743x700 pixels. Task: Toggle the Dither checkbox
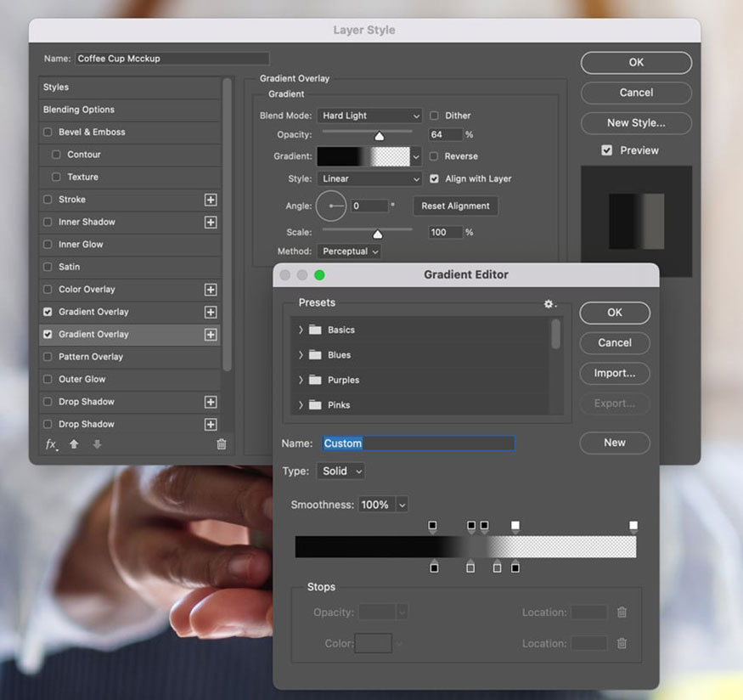click(x=434, y=116)
